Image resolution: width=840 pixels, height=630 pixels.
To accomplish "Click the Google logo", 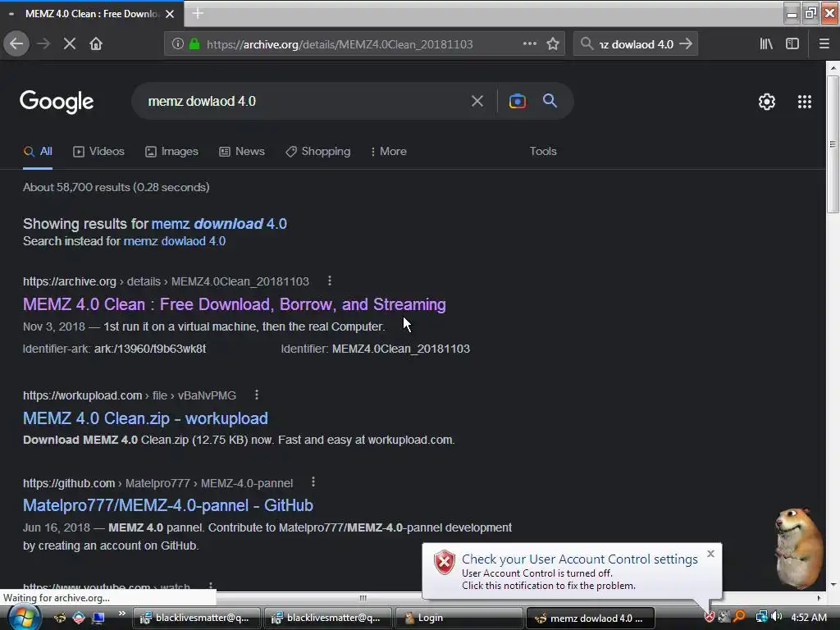I will tap(57, 101).
